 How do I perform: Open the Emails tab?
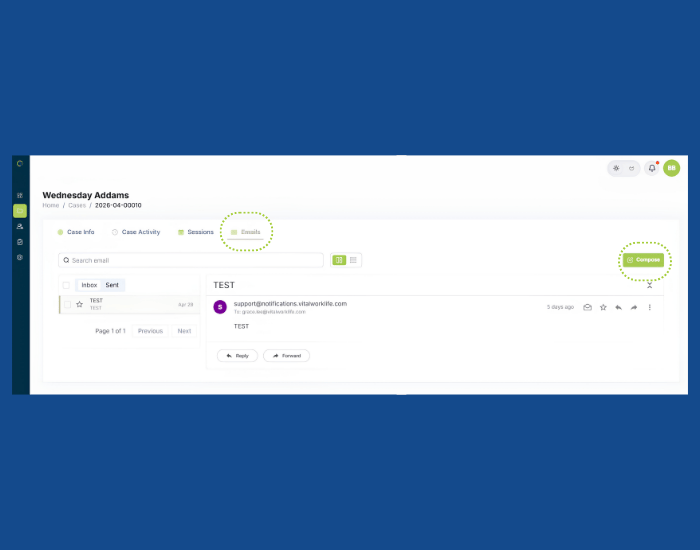246,232
